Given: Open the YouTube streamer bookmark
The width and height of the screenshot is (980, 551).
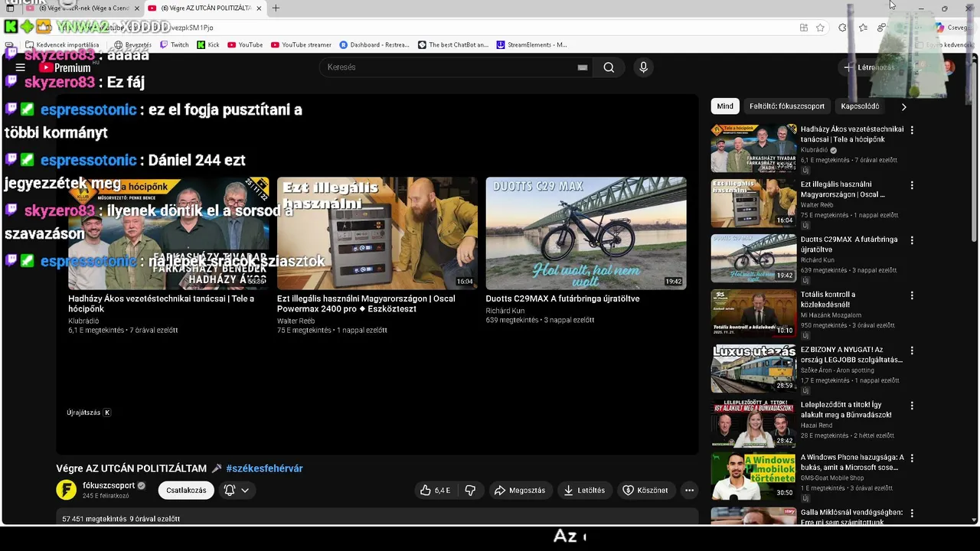Looking at the screenshot, I should 302,45.
